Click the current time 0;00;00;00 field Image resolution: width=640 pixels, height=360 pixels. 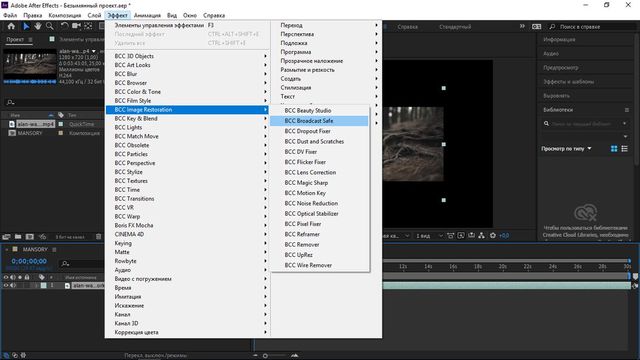[29, 261]
